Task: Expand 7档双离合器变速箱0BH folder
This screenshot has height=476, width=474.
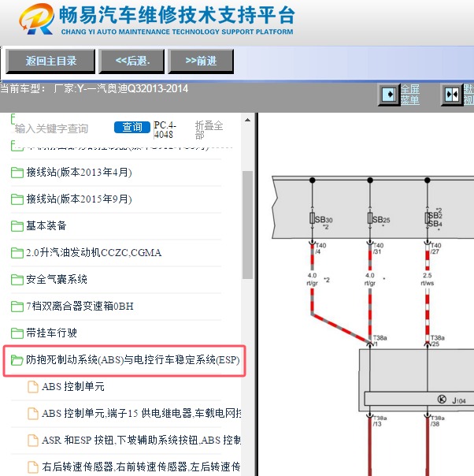Action: pyautogui.click(x=80, y=306)
